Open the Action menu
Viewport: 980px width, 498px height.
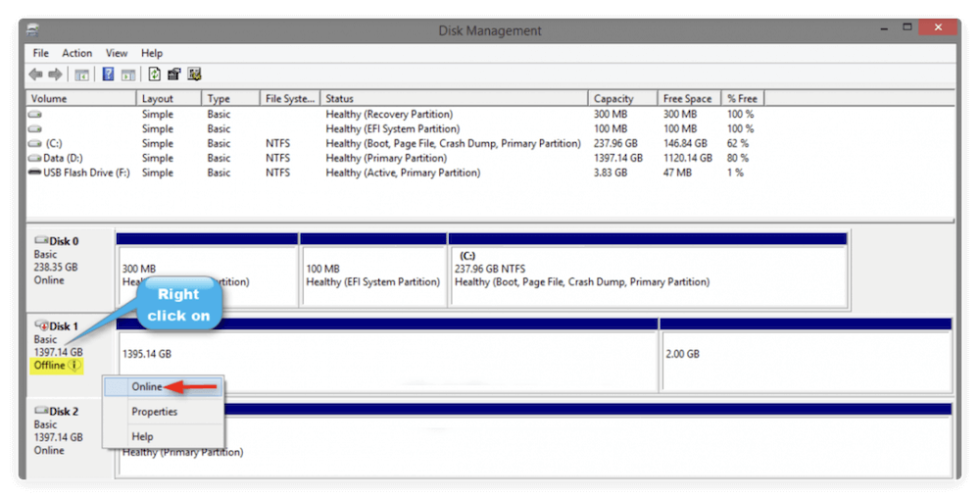pyautogui.click(x=76, y=53)
